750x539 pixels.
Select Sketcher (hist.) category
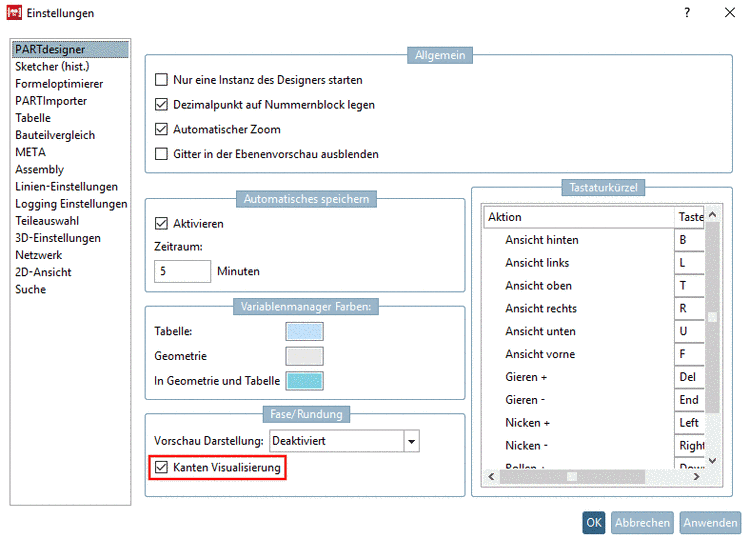(x=70, y=66)
